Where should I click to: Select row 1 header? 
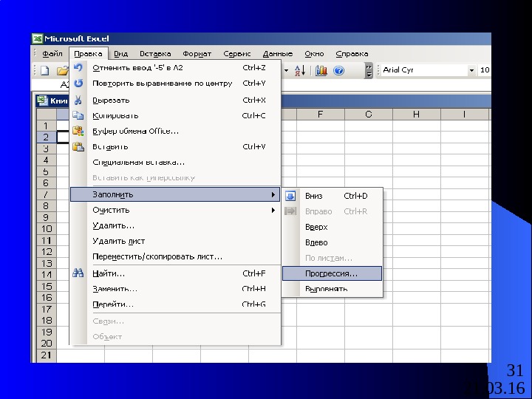(47, 126)
